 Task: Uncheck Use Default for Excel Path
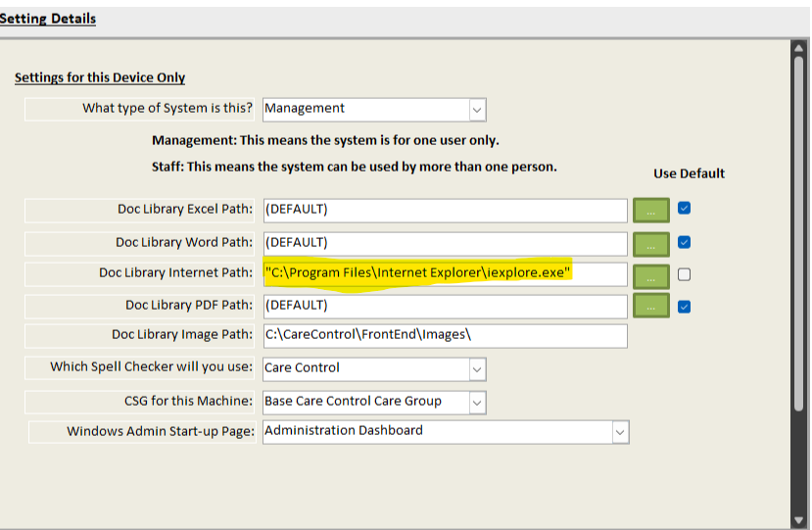click(684, 209)
